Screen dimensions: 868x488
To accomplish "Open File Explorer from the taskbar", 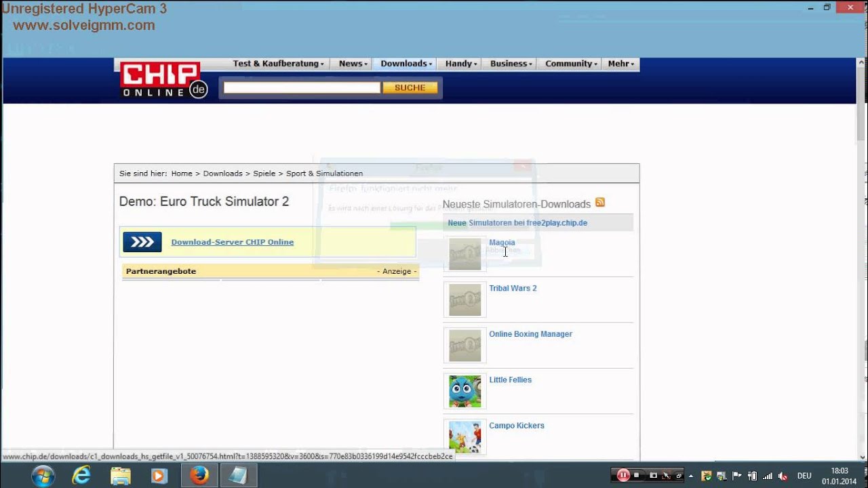I will tap(121, 476).
